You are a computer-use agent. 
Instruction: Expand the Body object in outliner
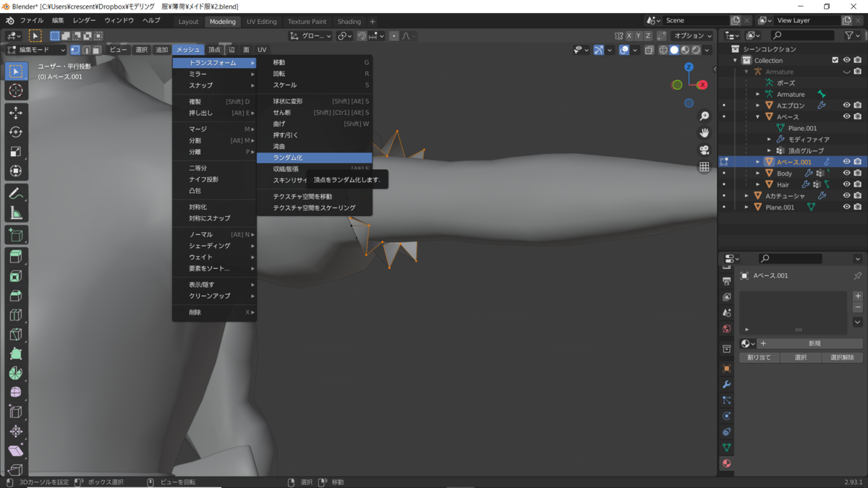pos(758,174)
